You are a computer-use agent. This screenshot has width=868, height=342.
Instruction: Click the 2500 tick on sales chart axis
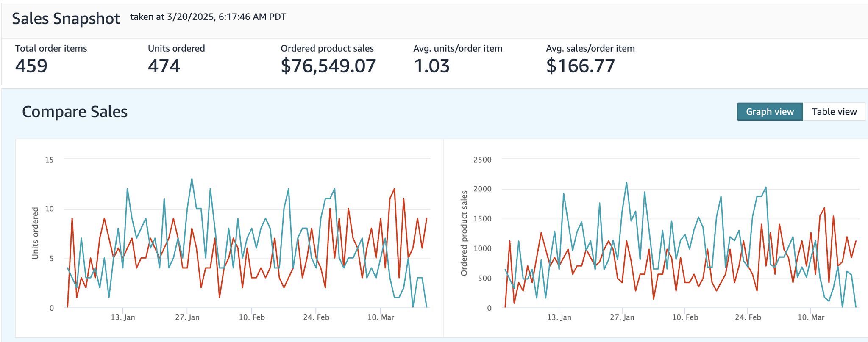click(x=482, y=160)
